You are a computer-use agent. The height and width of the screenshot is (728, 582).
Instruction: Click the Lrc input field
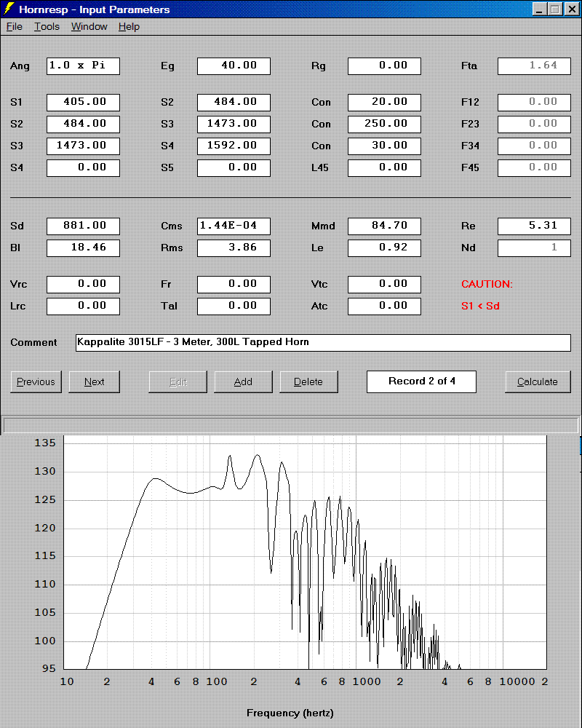tap(83, 306)
